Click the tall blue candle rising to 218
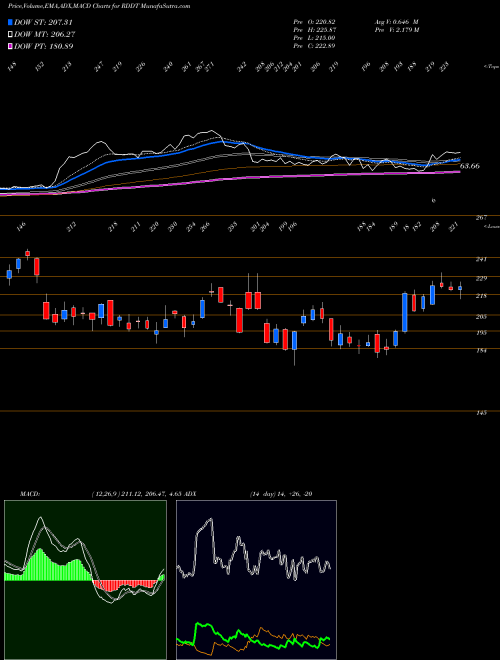 click(405, 312)
